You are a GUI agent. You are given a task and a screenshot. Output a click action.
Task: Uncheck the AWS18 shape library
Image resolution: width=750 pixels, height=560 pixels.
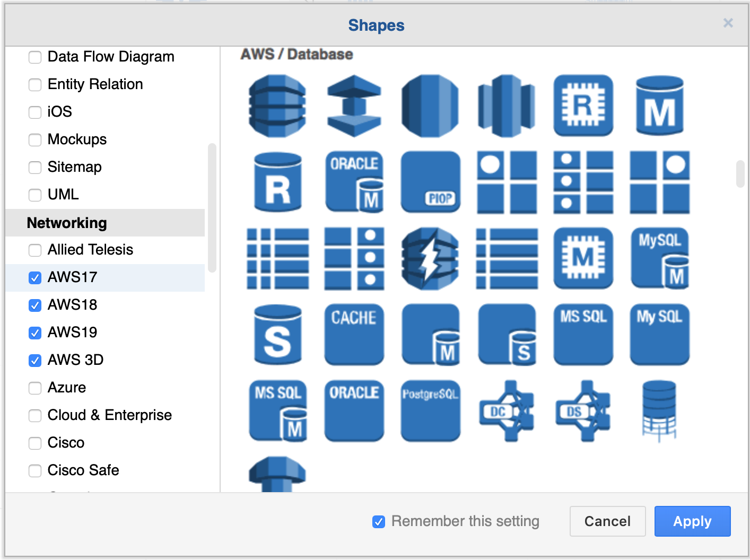click(x=34, y=305)
